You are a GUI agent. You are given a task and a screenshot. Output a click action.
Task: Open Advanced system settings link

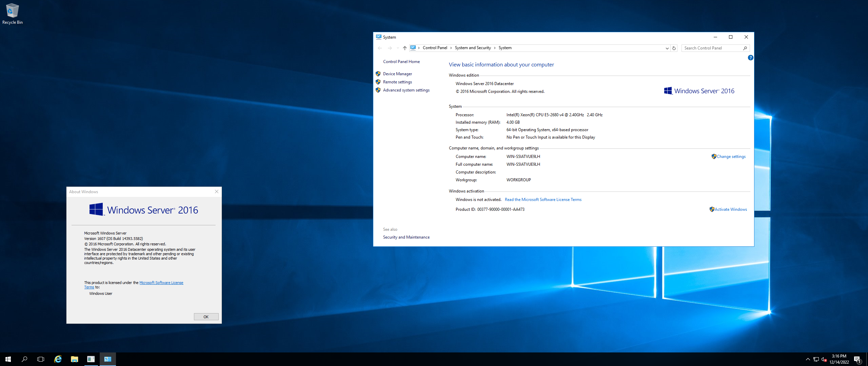406,90
